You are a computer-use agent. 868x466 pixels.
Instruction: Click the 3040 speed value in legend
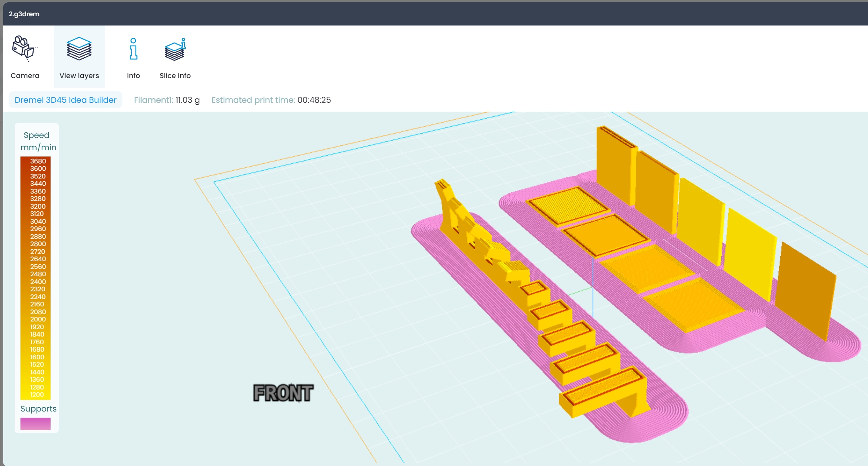click(x=38, y=221)
